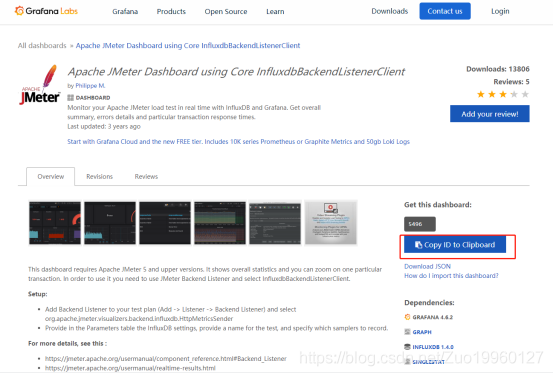The height and width of the screenshot is (376, 553).
Task: Click the third rating star
Action: 503,94
